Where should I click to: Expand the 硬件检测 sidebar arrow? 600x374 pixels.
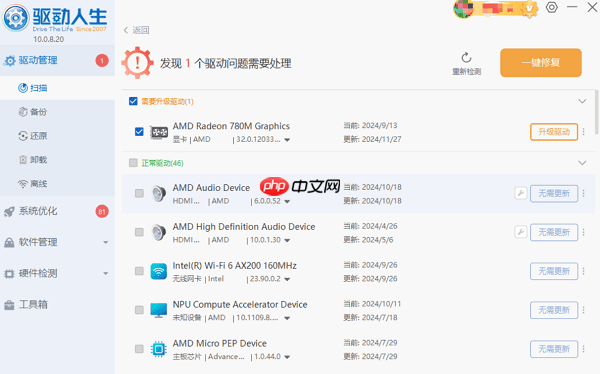[x=106, y=273]
